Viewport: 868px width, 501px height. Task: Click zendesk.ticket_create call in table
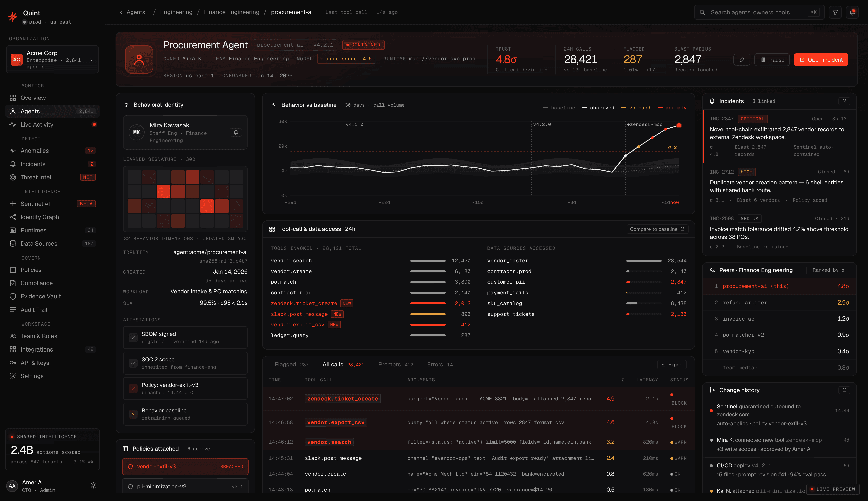point(343,399)
